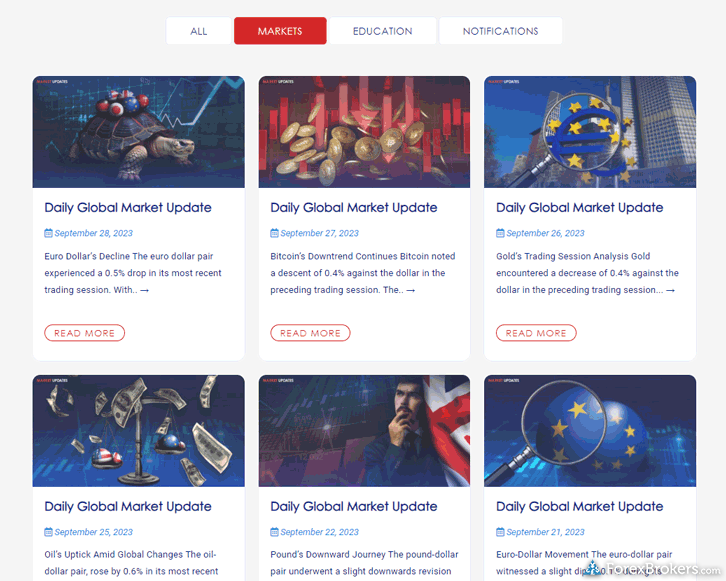Click arrow icon after Bitcoin's Downtrend excerpt
The width and height of the screenshot is (726, 581).
(411, 290)
